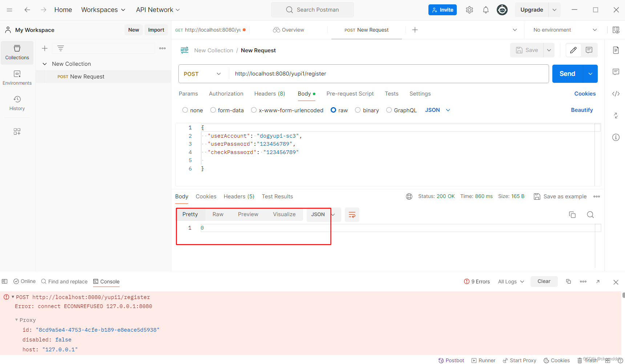
Task: Open the Pre-request Script tab
Action: (x=350, y=94)
